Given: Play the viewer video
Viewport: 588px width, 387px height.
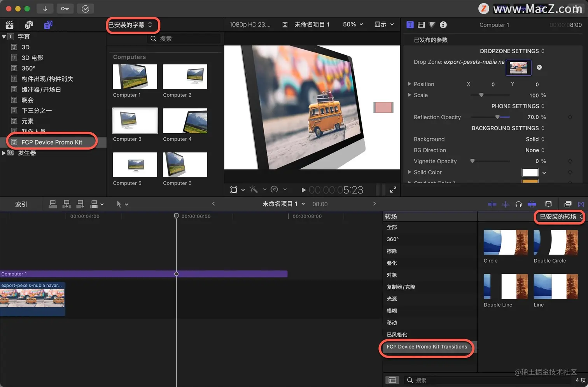Looking at the screenshot, I should tap(304, 190).
